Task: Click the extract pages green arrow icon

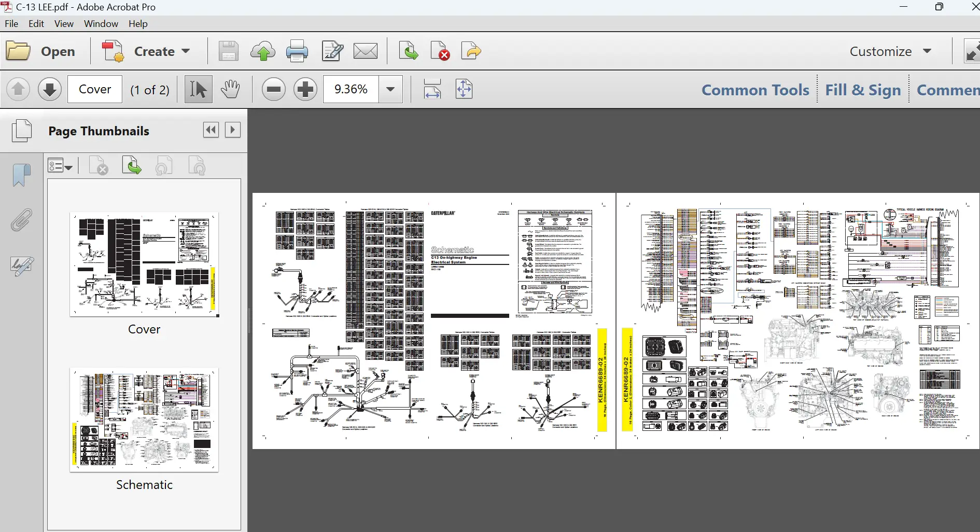Action: (x=408, y=51)
